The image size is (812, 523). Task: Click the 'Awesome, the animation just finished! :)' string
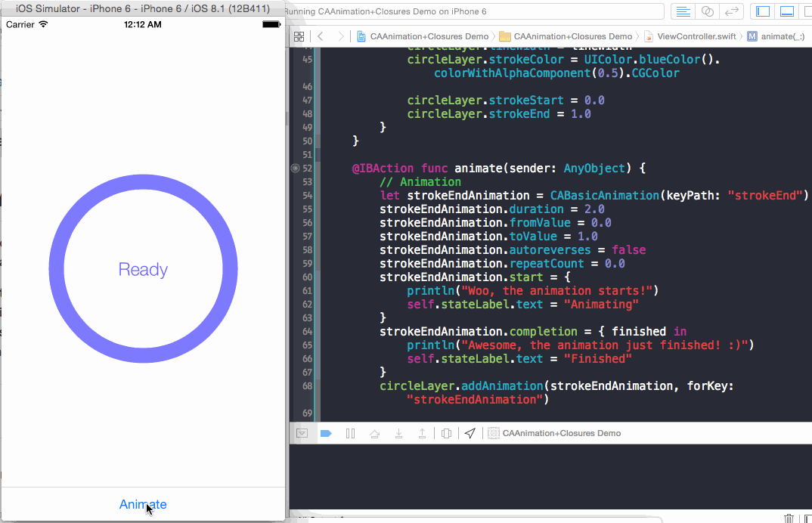pyautogui.click(x=604, y=345)
